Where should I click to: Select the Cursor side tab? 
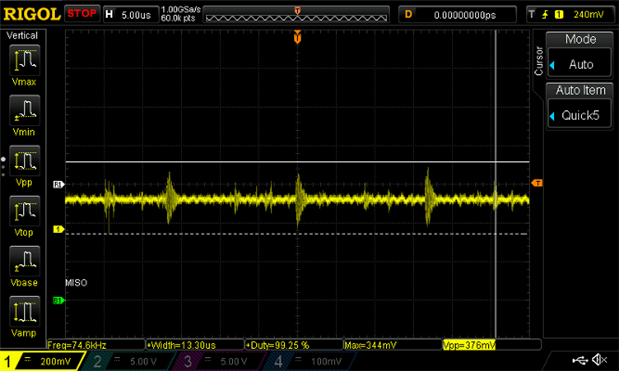tap(538, 61)
